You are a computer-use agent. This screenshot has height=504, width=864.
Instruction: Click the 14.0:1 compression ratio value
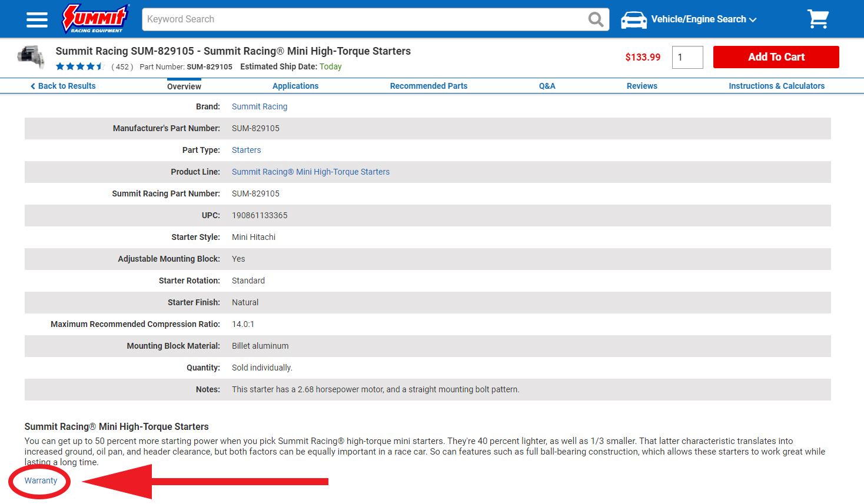point(243,324)
